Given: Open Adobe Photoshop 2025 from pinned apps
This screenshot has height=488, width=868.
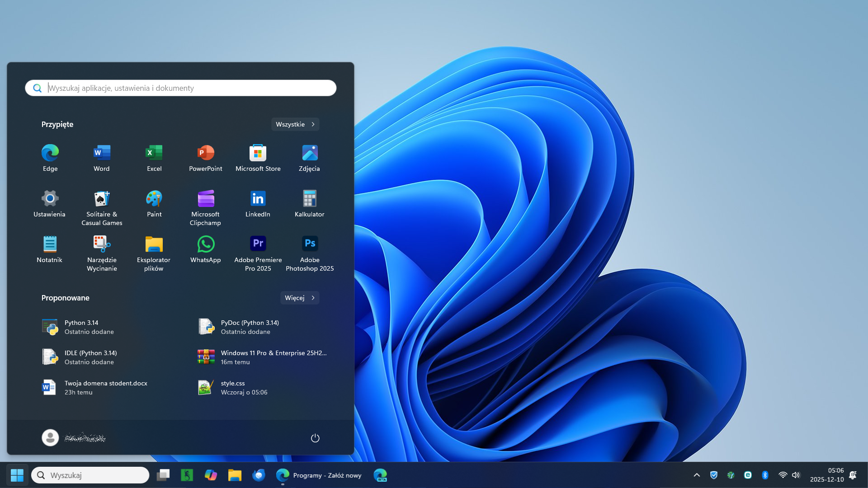Looking at the screenshot, I should click(310, 244).
